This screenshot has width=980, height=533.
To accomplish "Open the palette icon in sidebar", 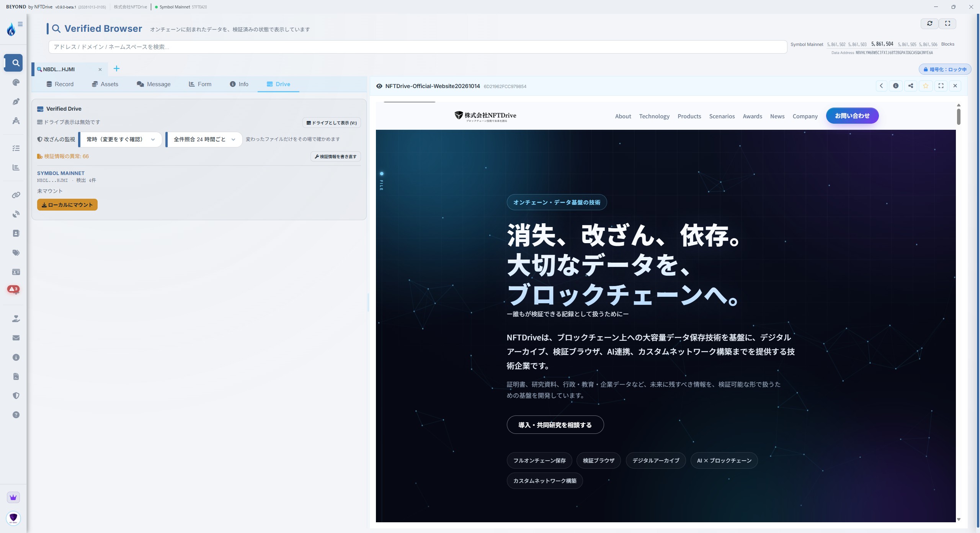I will coord(16,82).
